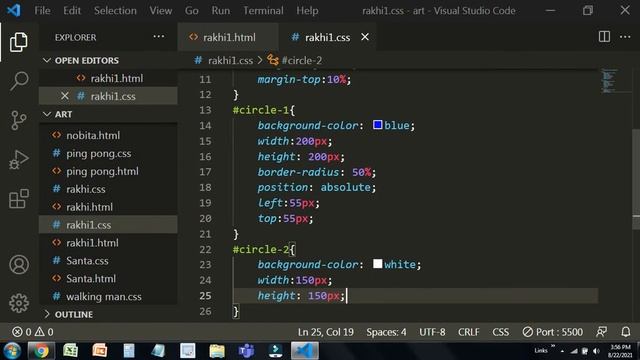Click the white color swatch on line 23

coord(378,264)
